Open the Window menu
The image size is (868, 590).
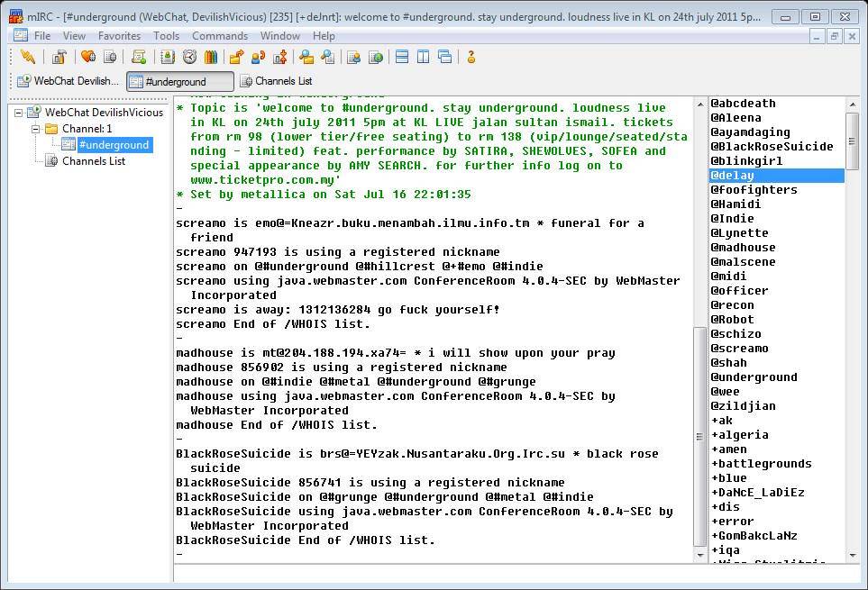click(280, 36)
